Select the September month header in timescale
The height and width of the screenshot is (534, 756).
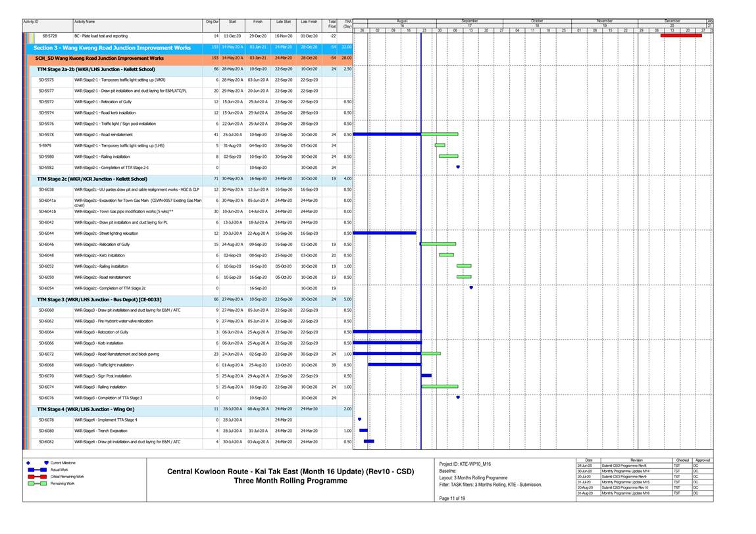pos(470,21)
